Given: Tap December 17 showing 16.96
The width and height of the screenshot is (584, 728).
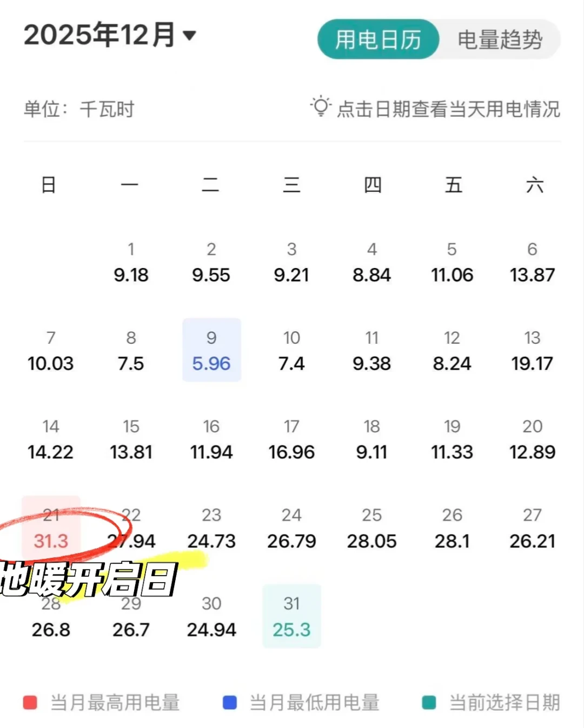Looking at the screenshot, I should pyautogui.click(x=291, y=439).
